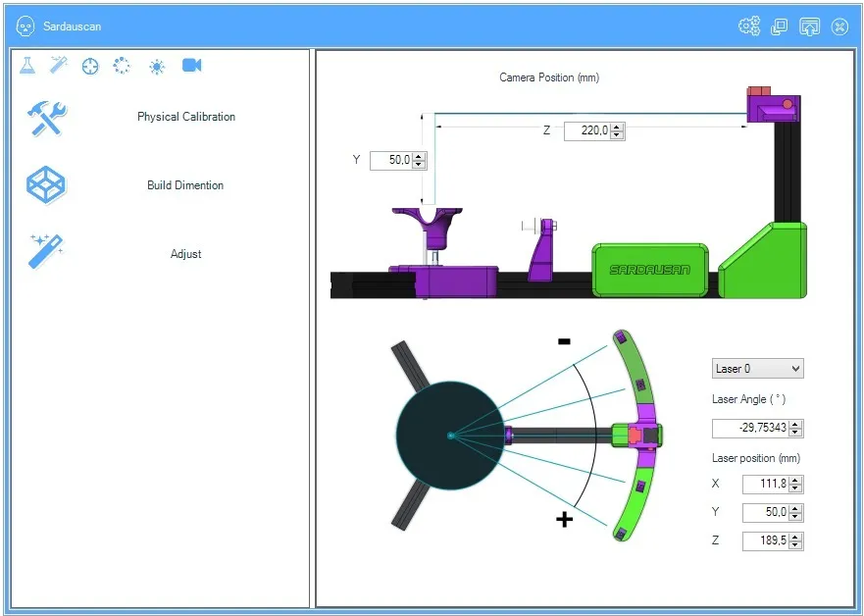Select the sun-shaped brightness toolbar icon
Screen dimensions: 864x616
[157, 68]
